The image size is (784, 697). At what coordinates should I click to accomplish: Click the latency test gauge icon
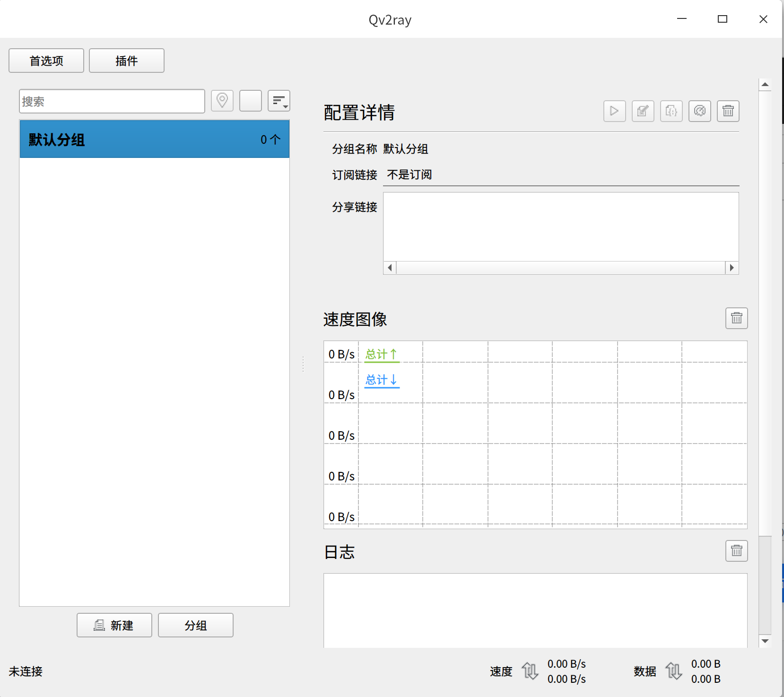tap(699, 111)
